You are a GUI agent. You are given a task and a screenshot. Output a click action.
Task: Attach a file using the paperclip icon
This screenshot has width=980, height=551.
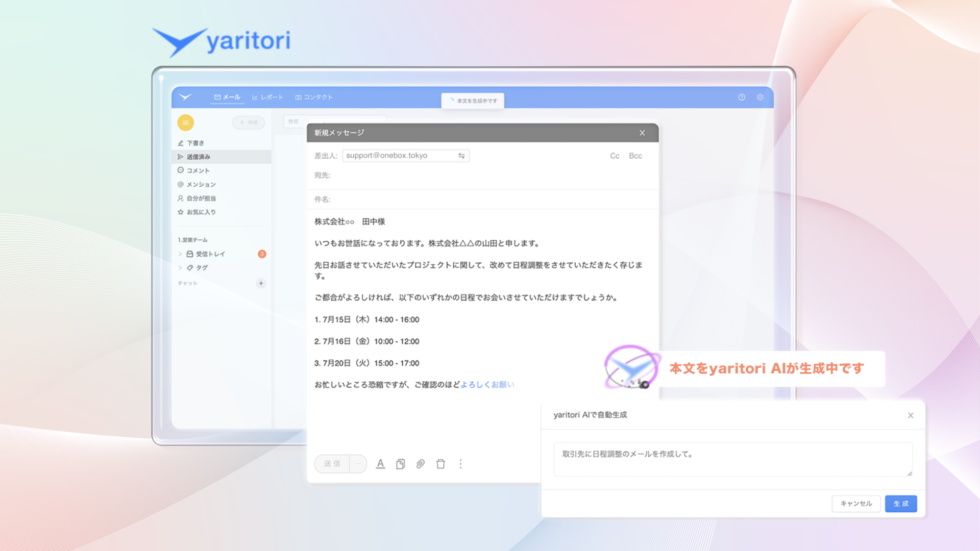[x=421, y=464]
